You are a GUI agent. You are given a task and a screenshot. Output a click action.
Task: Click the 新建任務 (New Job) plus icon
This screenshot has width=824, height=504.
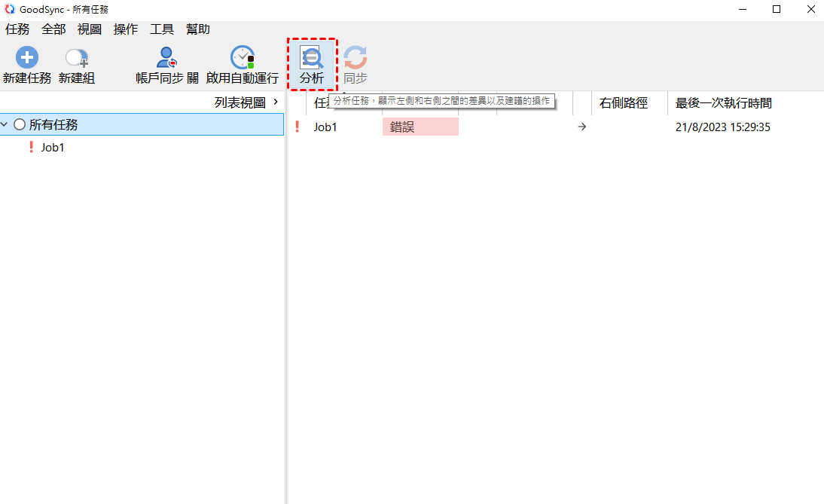click(x=27, y=58)
